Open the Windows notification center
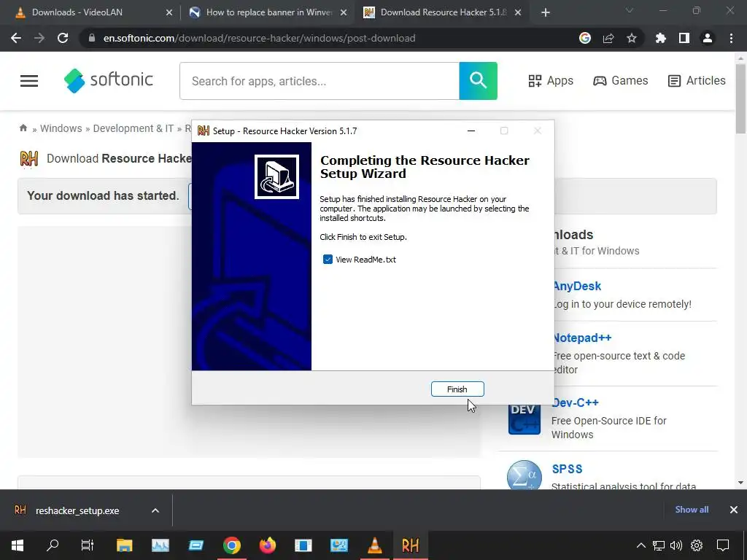 coord(723,545)
